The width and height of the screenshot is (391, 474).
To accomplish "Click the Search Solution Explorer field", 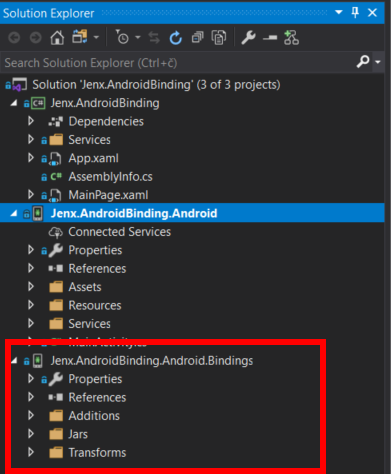I will coord(177,63).
